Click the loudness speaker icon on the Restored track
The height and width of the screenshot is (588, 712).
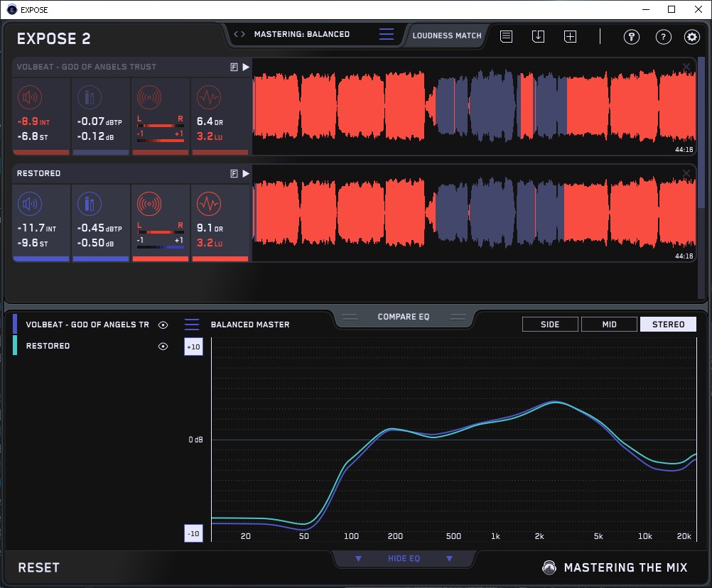pyautogui.click(x=30, y=204)
